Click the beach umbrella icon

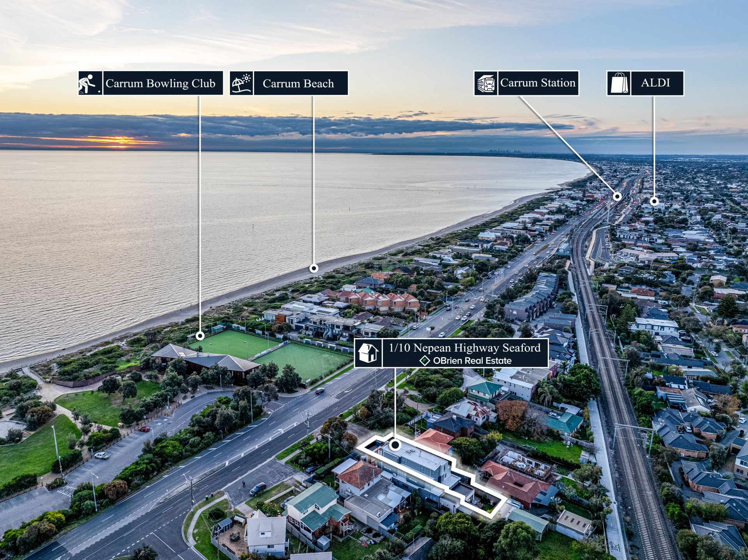click(x=241, y=83)
